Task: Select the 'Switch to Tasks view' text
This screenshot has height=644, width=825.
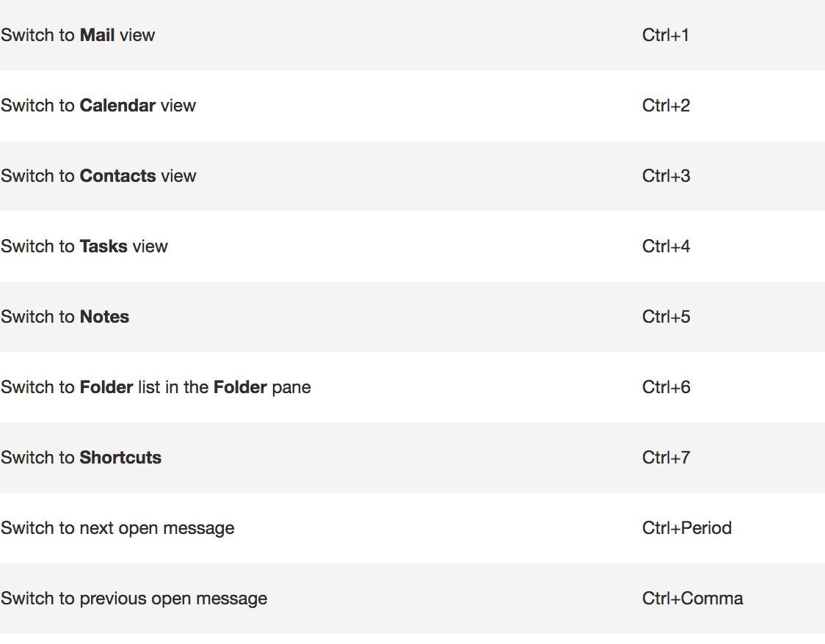Action: point(84,246)
